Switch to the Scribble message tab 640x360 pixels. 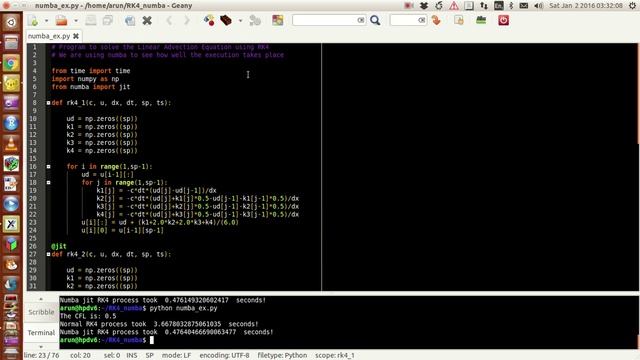[41, 312]
